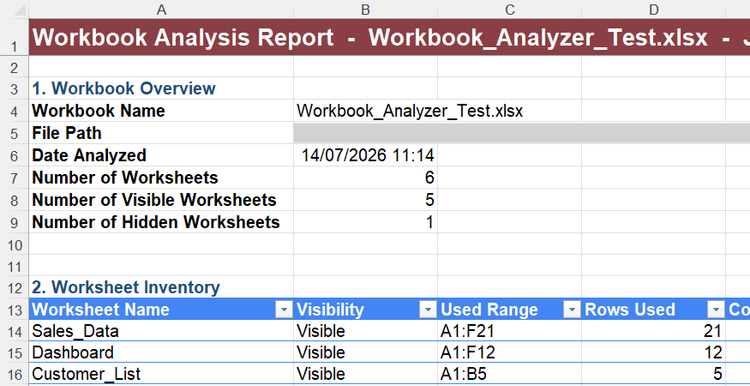Select the '1. Workbook Overview' heading cell
This screenshot has height=386, width=750.
[161, 88]
